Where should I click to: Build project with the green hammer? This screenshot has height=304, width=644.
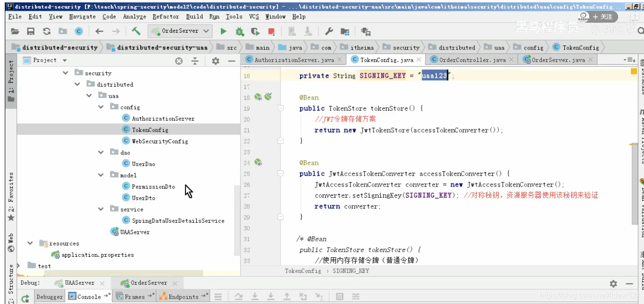[x=136, y=31]
